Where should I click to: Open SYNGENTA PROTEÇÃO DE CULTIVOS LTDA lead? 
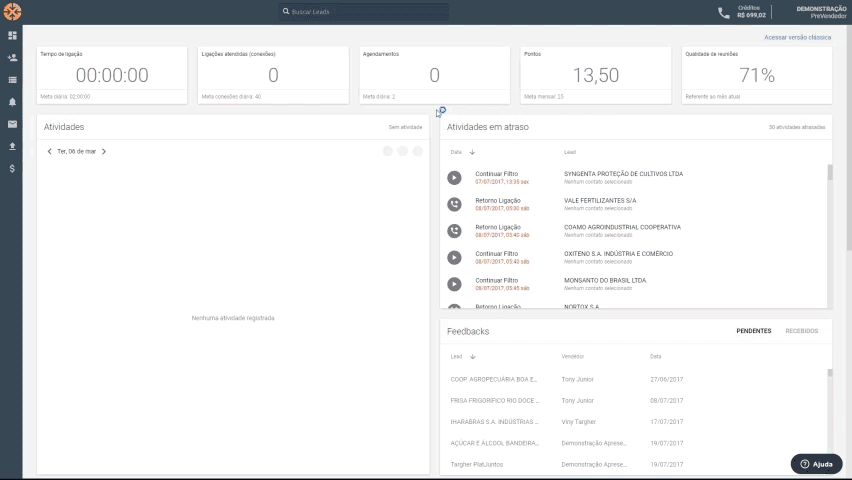coord(623,174)
